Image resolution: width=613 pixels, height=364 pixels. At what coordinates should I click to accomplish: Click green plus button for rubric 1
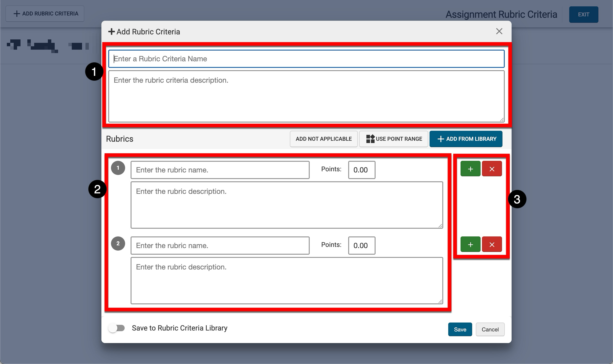pos(470,169)
